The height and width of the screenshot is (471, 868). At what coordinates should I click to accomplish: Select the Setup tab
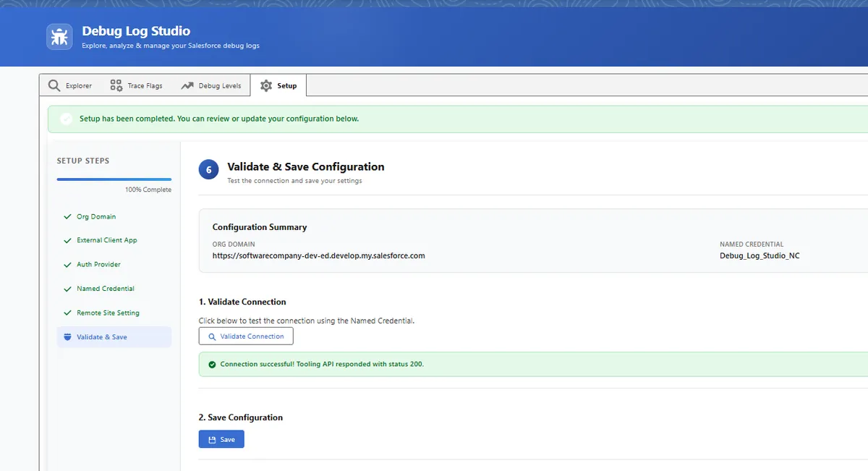278,85
